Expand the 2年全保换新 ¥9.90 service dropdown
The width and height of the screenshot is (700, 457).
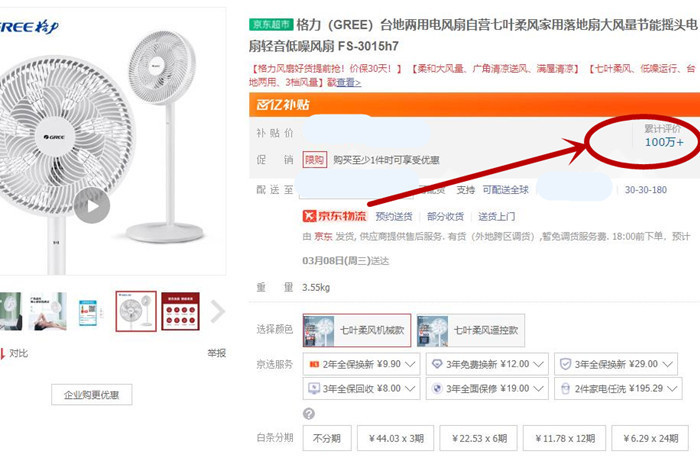tap(361, 364)
